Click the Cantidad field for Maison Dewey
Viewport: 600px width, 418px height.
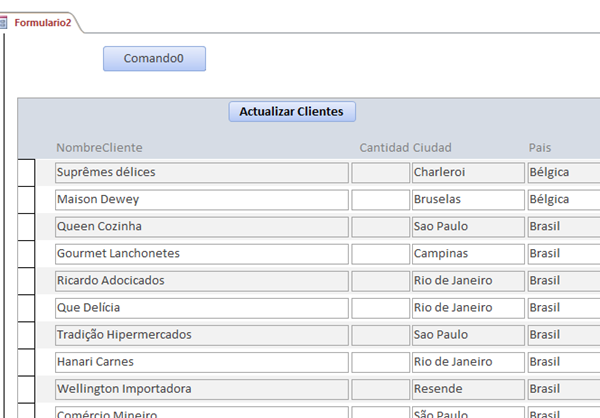coord(380,199)
